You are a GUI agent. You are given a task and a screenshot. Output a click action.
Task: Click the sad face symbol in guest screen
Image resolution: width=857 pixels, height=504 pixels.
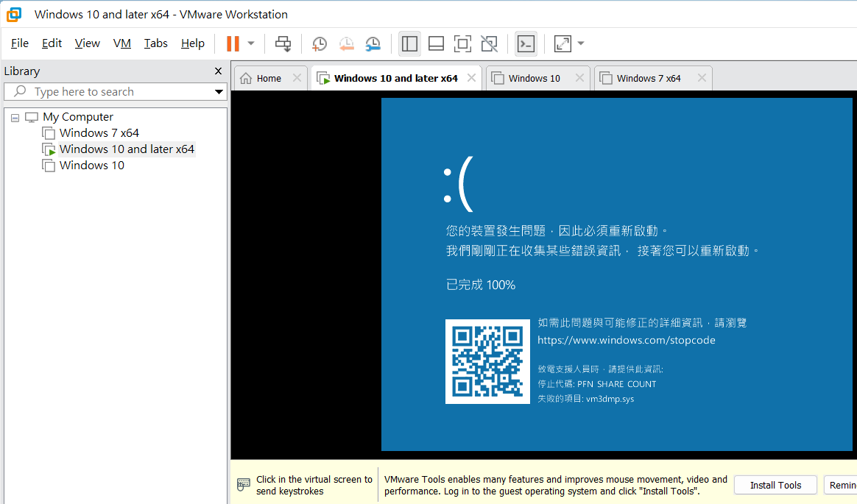click(458, 184)
